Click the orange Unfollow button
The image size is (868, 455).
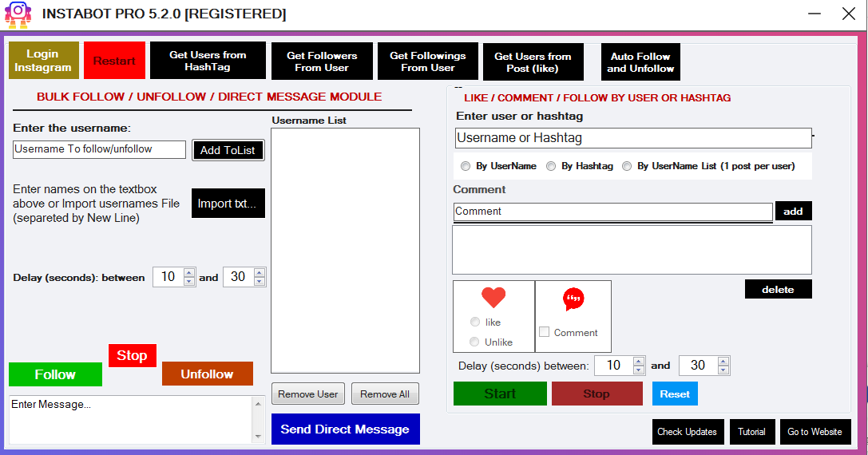[208, 374]
